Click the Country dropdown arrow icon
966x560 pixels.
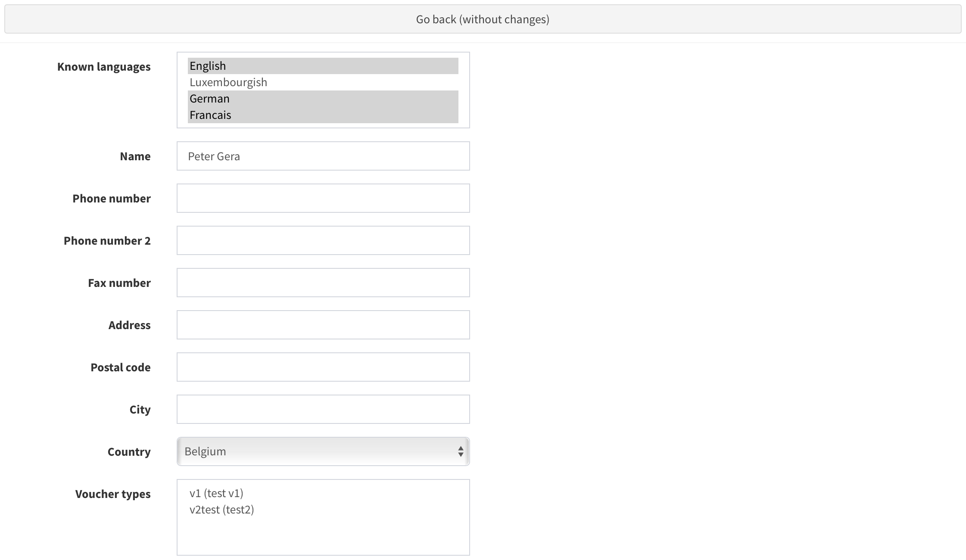[461, 451]
